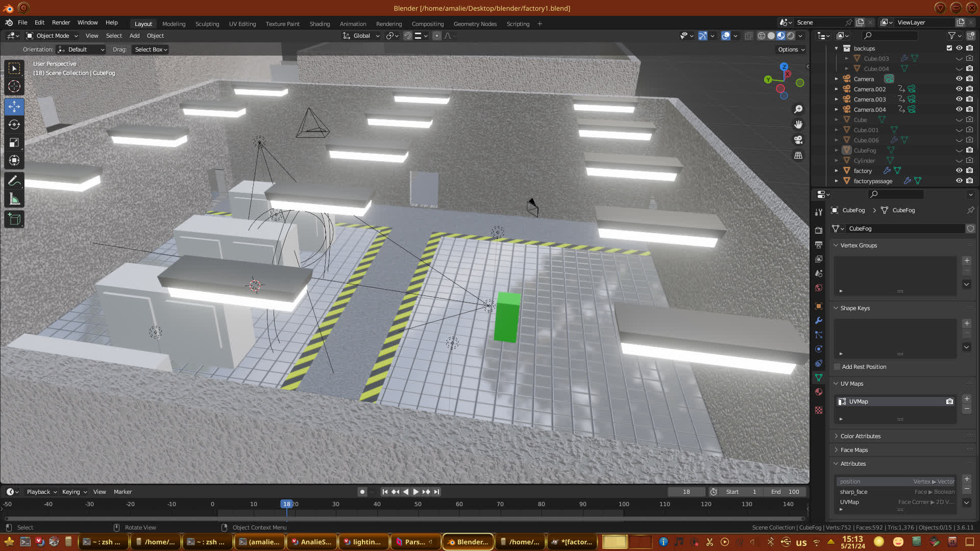
Task: Switch to the Shading workspace tab
Action: pos(320,24)
